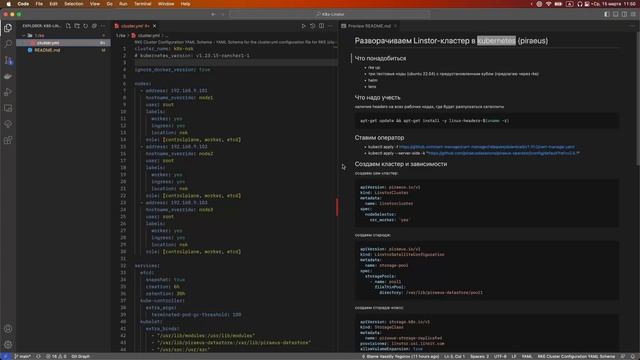Open the Selection menu
Viewport: 640px width, 360px height.
(74, 4)
